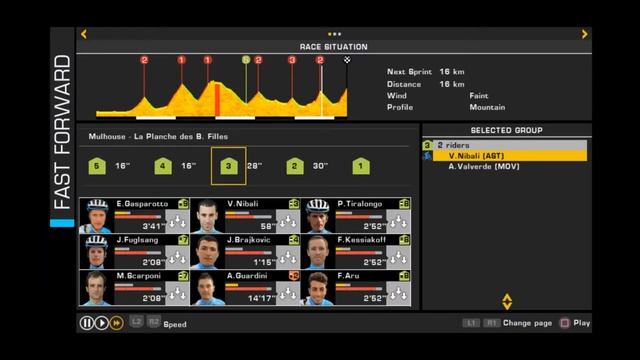Go to previous page with left arrow
This screenshot has height=360, width=640.
pyautogui.click(x=84, y=34)
